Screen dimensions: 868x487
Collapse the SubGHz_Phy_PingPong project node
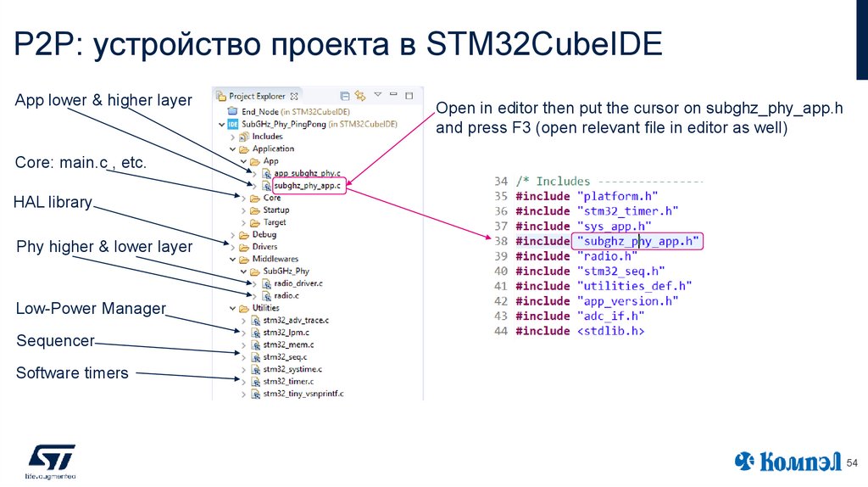pos(222,124)
